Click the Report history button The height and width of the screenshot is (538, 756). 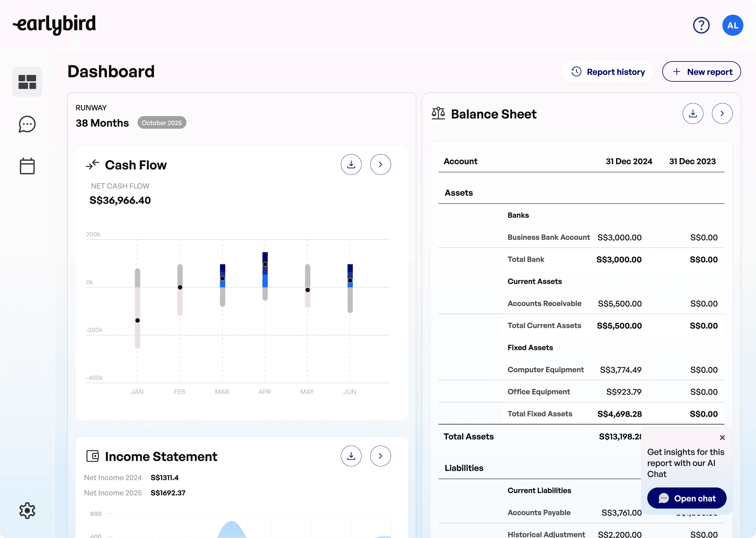click(x=608, y=71)
